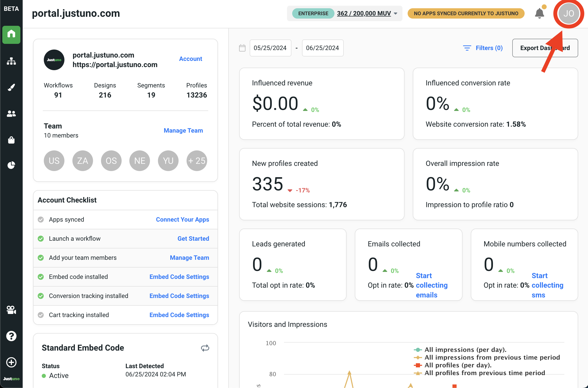Open the shopping bag sidebar icon
588x388 pixels.
click(x=11, y=140)
